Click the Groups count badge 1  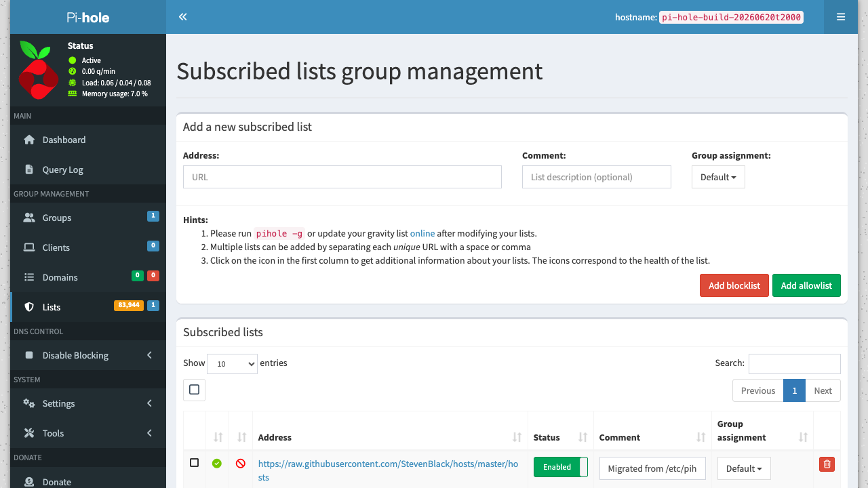click(x=153, y=216)
